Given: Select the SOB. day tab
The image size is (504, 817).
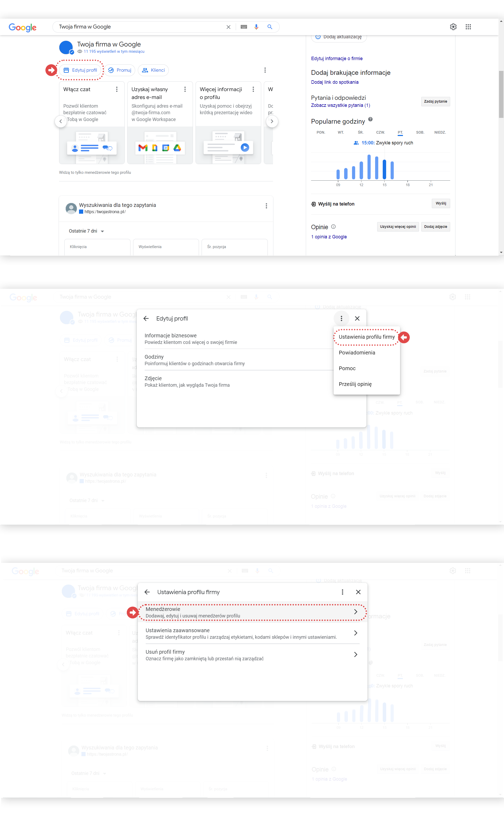Looking at the screenshot, I should point(420,133).
